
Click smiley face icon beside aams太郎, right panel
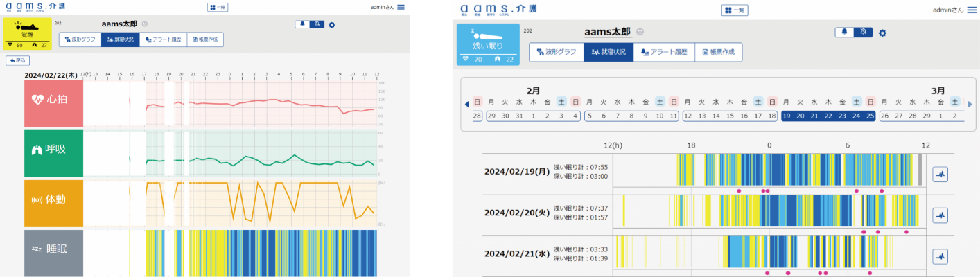coord(640,32)
